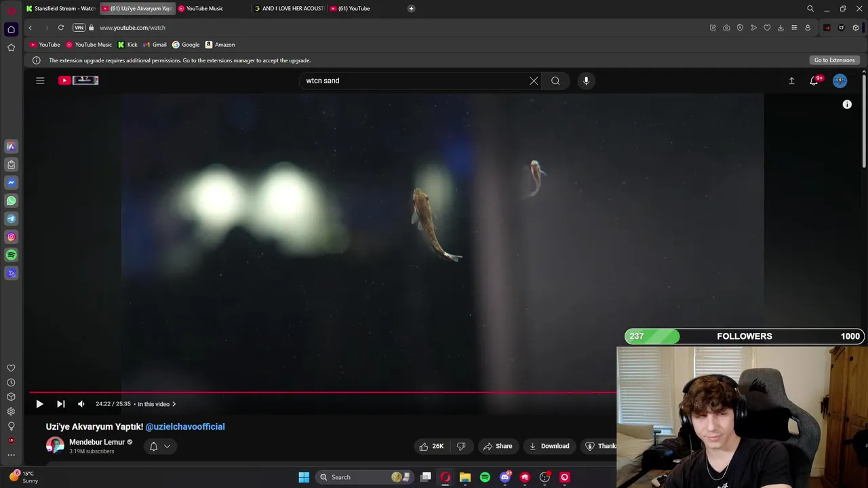Switch to the AND I LOVE HER ACOUSTIC tab
The image size is (868, 488).
tap(290, 8)
